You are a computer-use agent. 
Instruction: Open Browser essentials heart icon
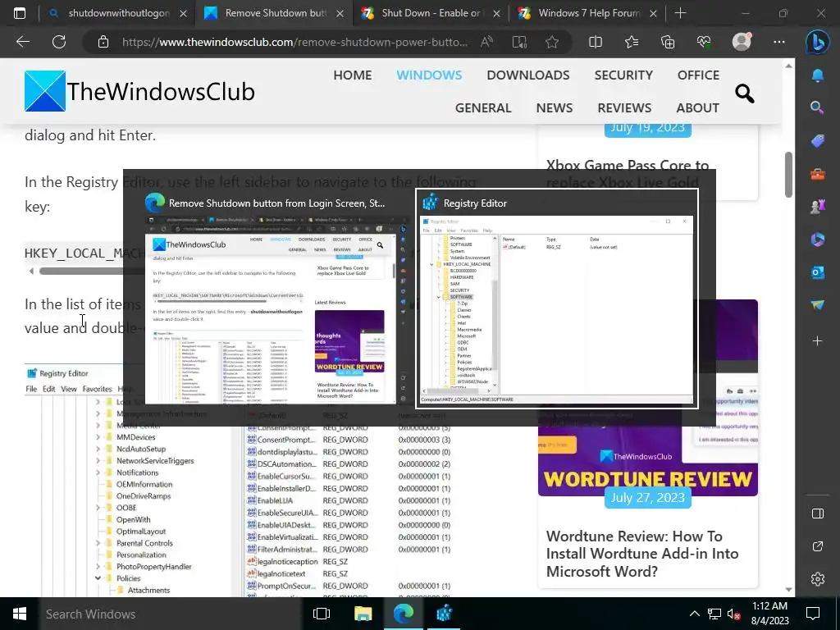click(x=703, y=42)
